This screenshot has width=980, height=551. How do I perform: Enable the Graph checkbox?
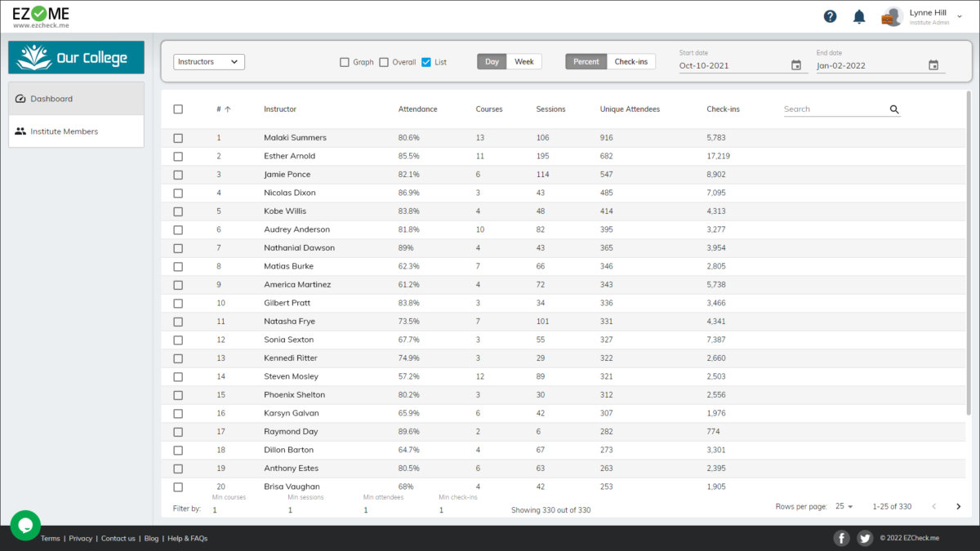[x=345, y=62]
